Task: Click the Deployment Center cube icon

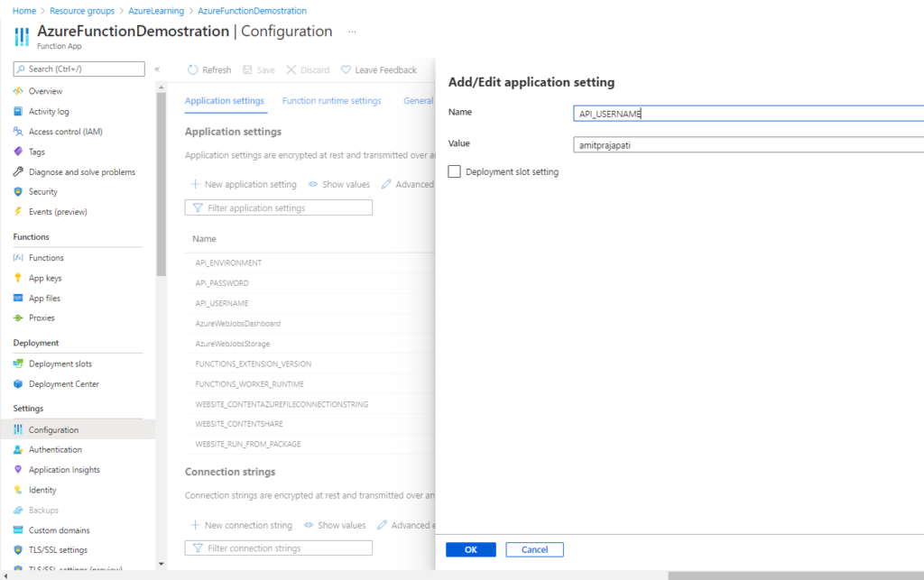Action: point(18,384)
